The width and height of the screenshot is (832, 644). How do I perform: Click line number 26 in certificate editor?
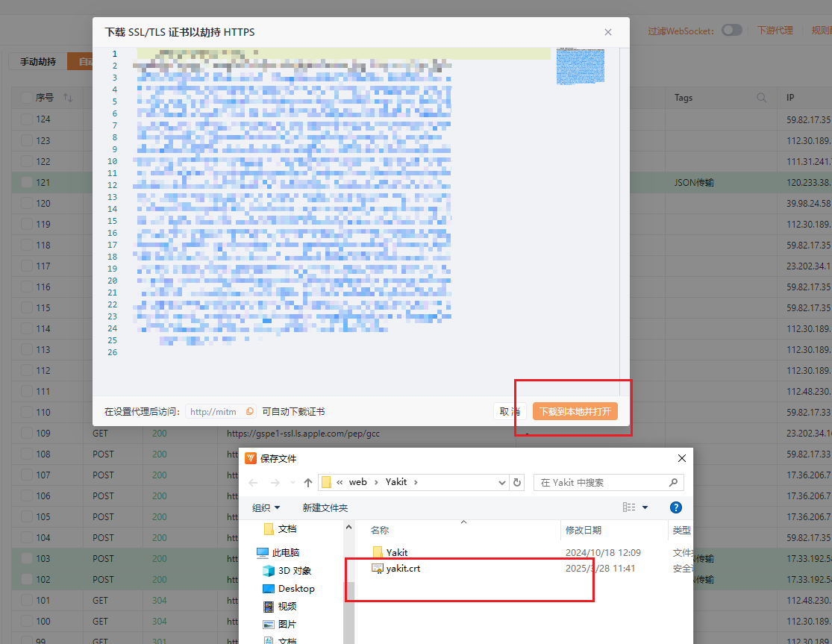point(112,352)
